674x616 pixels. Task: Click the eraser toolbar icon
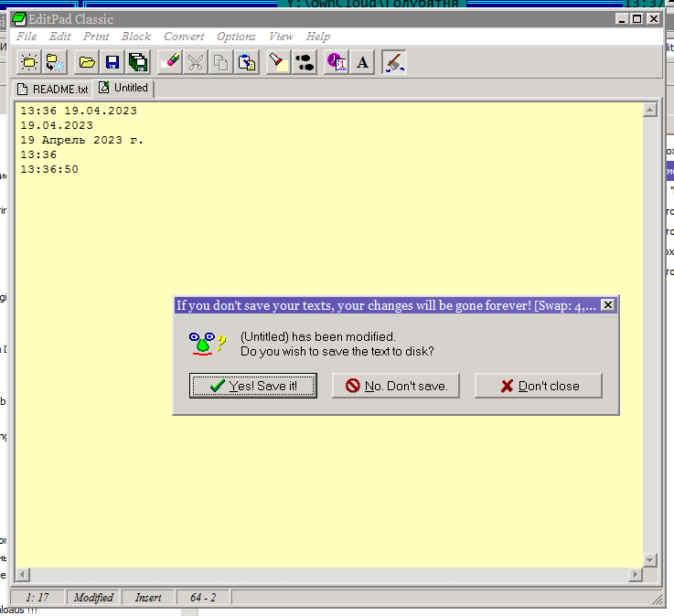pyautogui.click(x=170, y=62)
